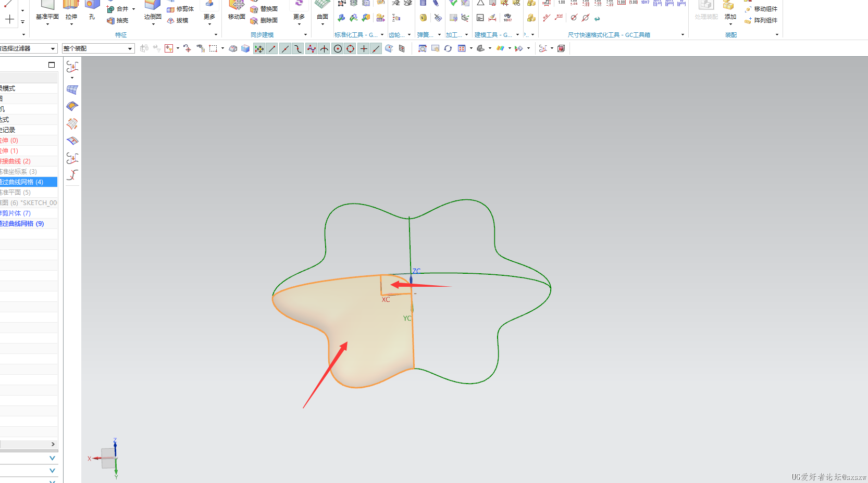Select 通过曲线网格 (9) feature

coord(29,224)
